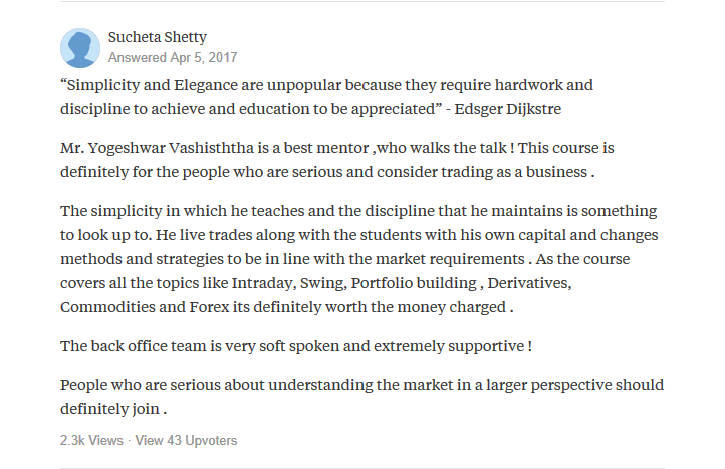Click the name Mr. Yogeshwar Vashisththa
Image resolution: width=725 pixels, height=469 pixels.
point(157,148)
